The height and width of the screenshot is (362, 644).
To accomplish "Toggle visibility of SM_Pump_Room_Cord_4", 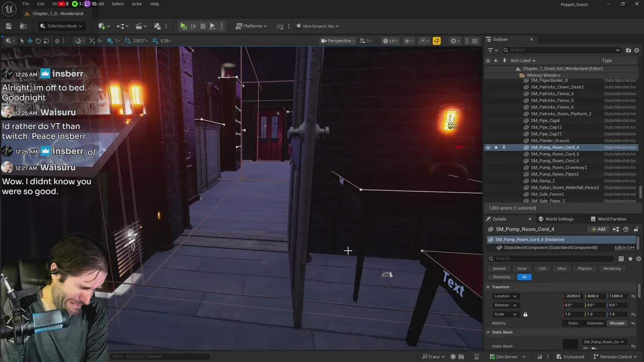I will pos(488,147).
